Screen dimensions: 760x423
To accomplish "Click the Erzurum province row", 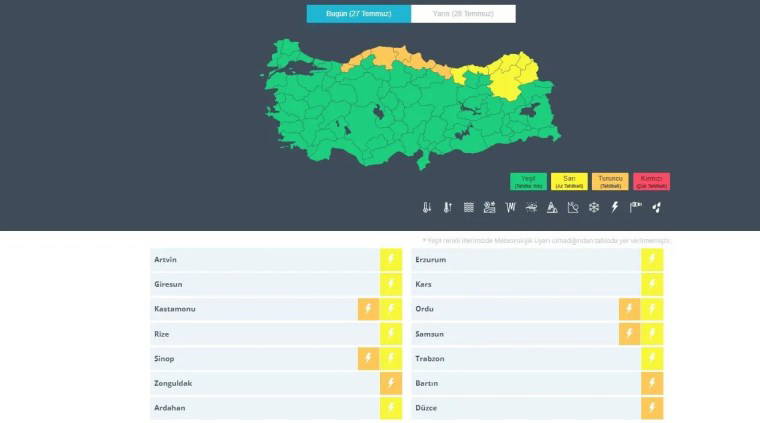I will click(x=520, y=260).
